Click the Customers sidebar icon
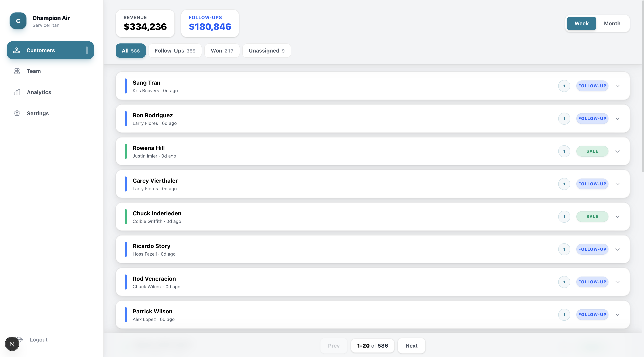Image resolution: width=644 pixels, height=357 pixels. point(17,50)
